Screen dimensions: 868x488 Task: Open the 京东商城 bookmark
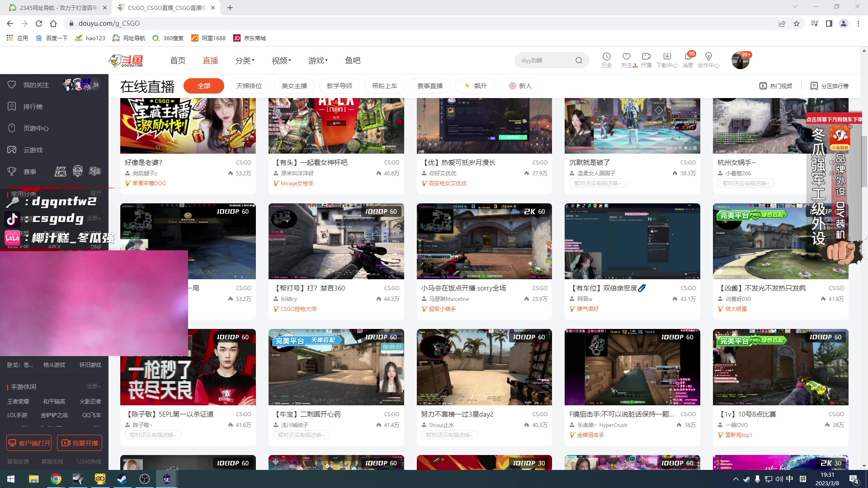250,38
